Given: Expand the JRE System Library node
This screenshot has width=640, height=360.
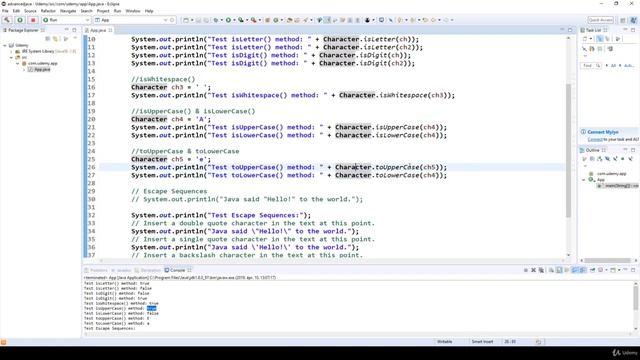Looking at the screenshot, I should point(11,51).
